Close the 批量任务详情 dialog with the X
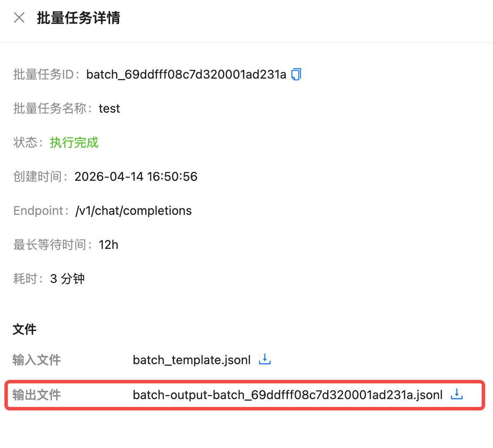Screen dimensions: 493x448 [x=19, y=17]
